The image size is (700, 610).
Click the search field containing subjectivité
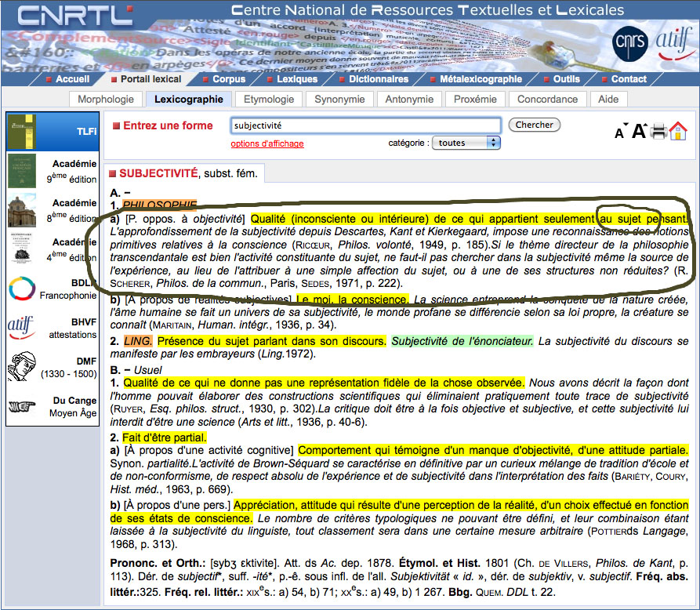(365, 125)
